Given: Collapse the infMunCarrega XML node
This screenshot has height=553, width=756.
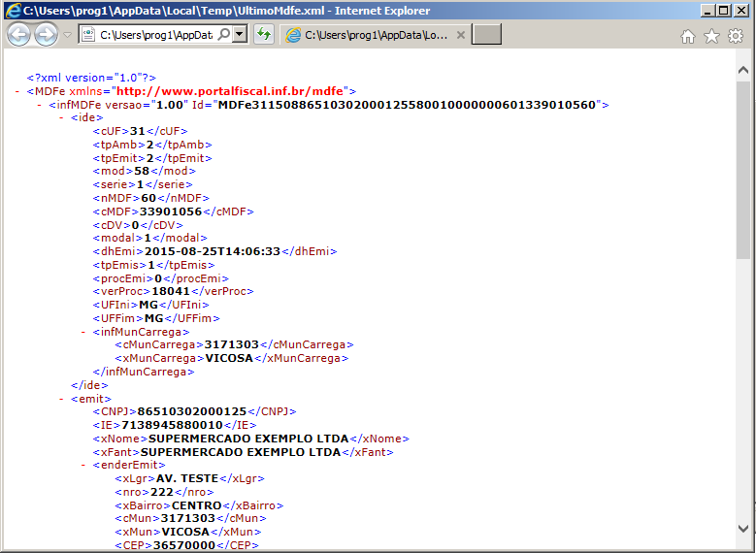Looking at the screenshot, I should 84,332.
